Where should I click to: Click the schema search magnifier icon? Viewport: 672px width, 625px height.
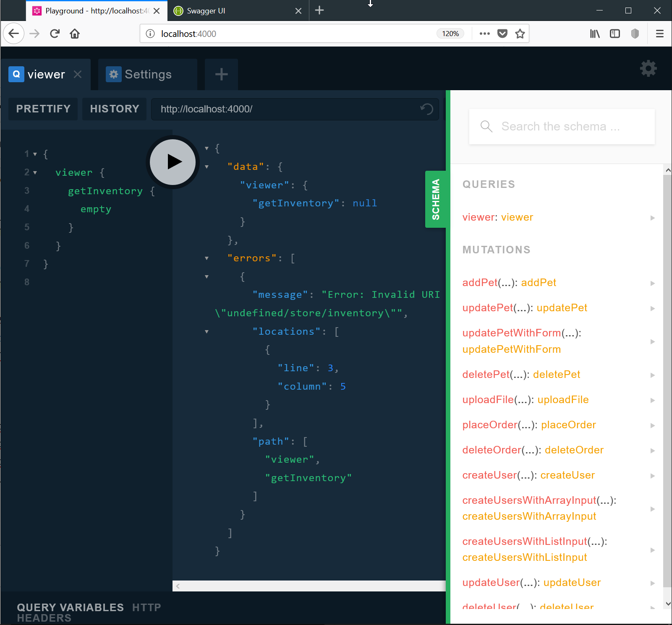[486, 126]
